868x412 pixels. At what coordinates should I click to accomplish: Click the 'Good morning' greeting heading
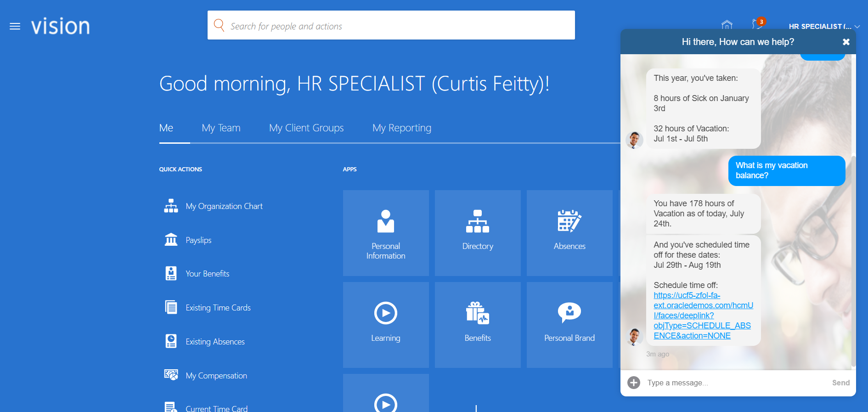pos(354,84)
